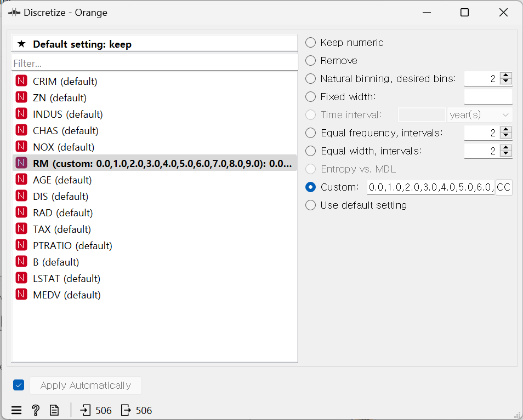Select the Custom radio button
Viewport: 523px width, 420px height.
click(x=310, y=187)
